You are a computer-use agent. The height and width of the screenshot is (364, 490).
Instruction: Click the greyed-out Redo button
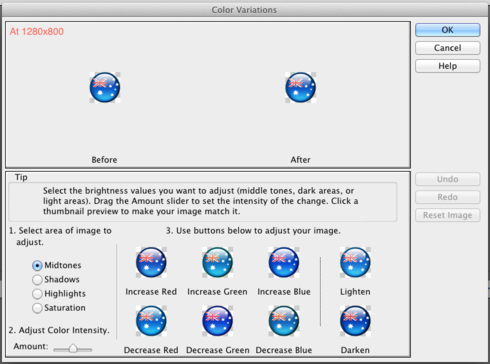point(448,197)
